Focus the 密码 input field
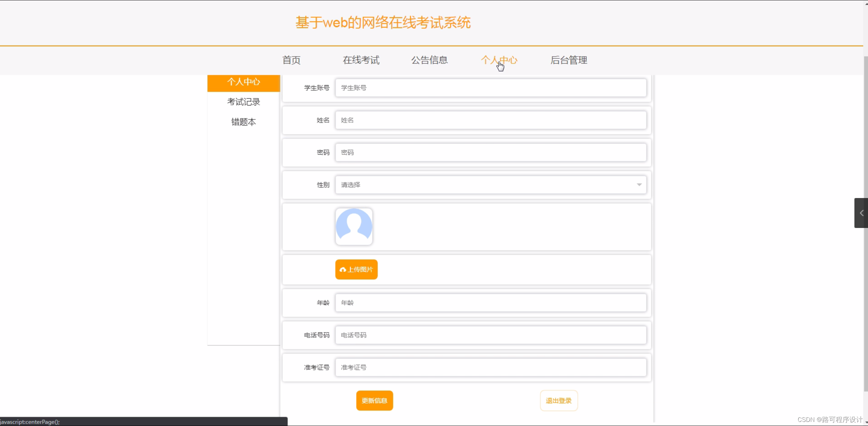 491,152
